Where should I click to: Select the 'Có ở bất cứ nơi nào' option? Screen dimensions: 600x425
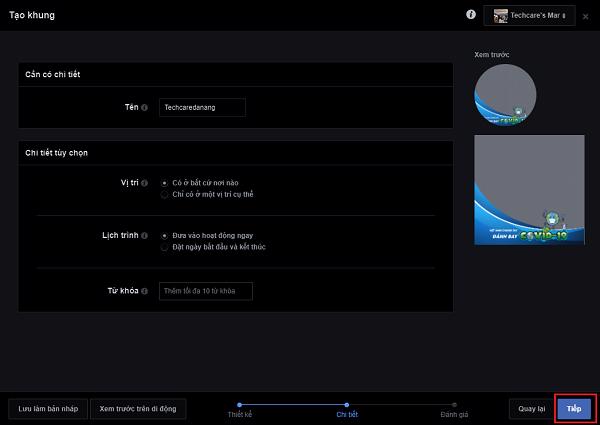pyautogui.click(x=164, y=183)
